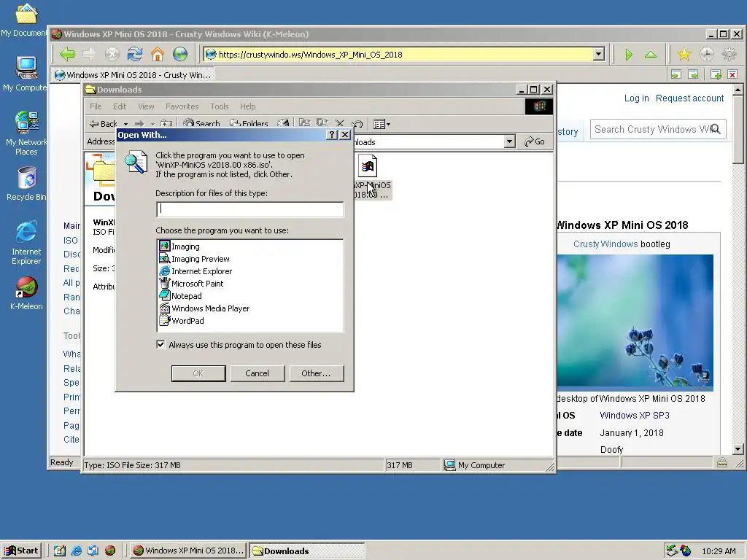
Task: Click wiki search magnifier icon
Action: (715, 129)
